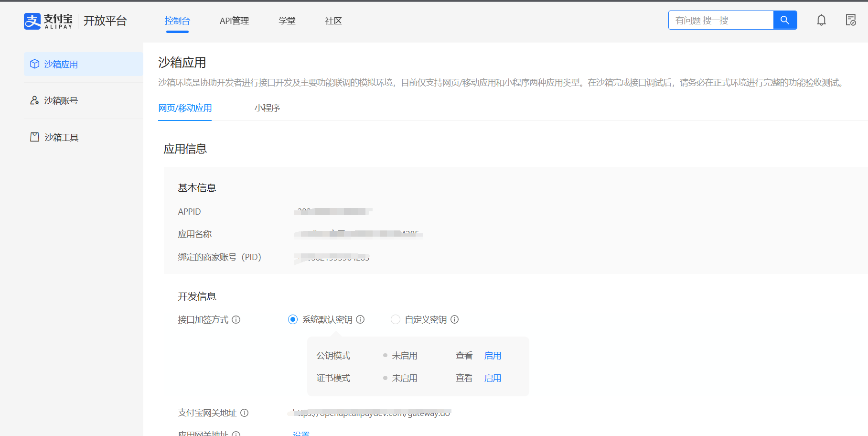Click the APPID label
868x436 pixels.
tap(189, 211)
